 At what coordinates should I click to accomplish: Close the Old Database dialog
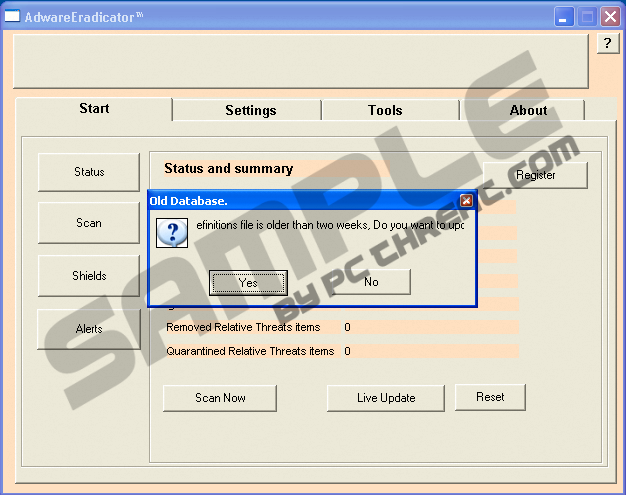[x=466, y=200]
